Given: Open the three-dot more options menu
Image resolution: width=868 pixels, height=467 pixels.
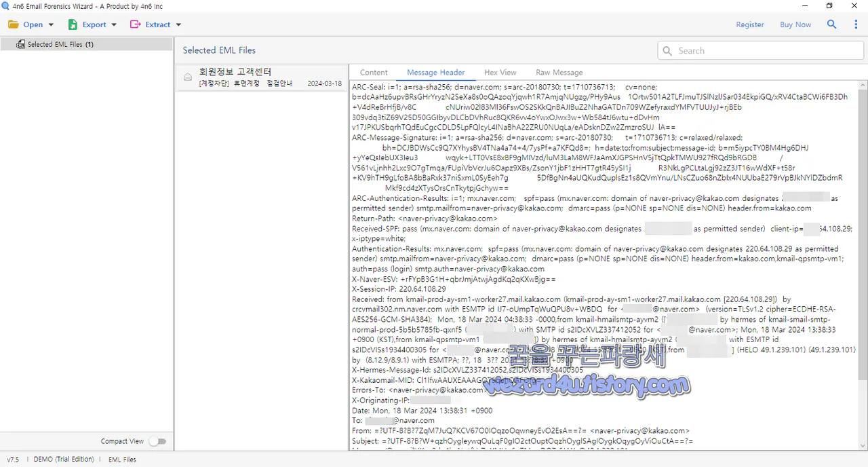Looking at the screenshot, I should coord(856,24).
